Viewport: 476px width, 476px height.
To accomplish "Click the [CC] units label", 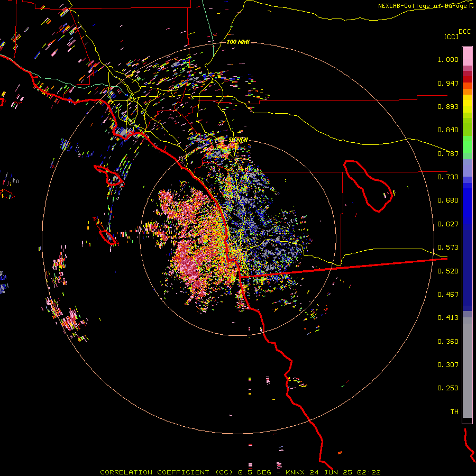I will coord(451,36).
